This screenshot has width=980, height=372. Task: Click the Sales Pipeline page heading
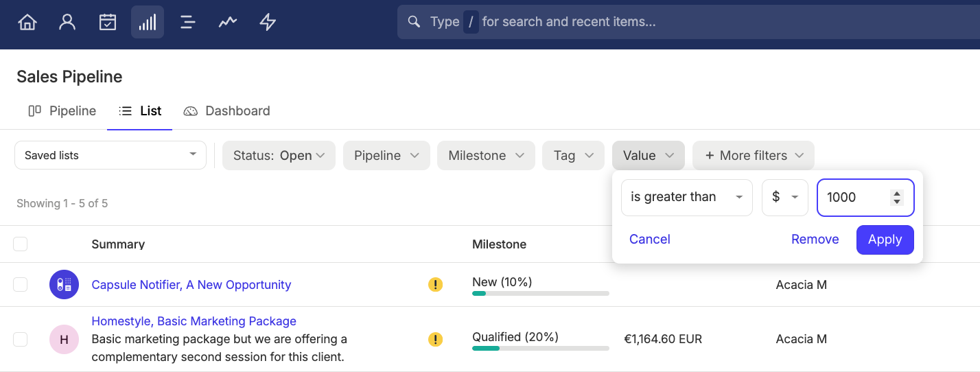point(69,76)
